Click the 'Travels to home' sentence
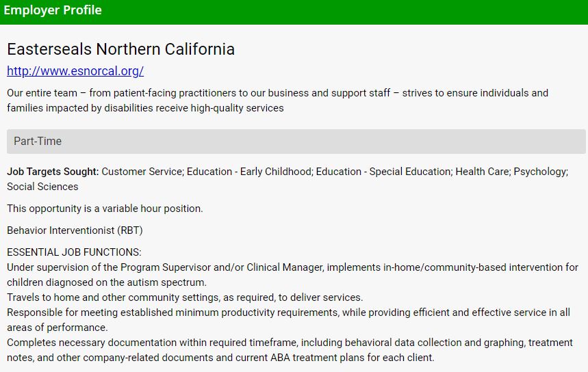 185,297
